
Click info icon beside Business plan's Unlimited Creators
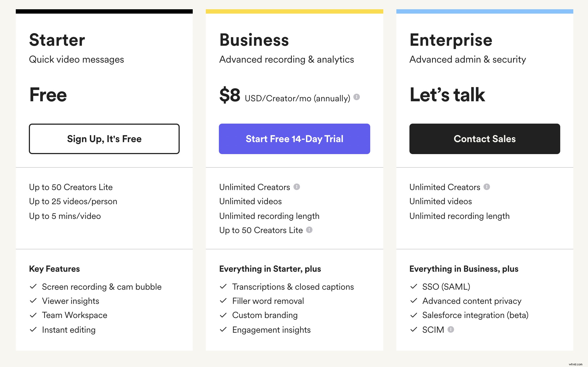pyautogui.click(x=297, y=187)
